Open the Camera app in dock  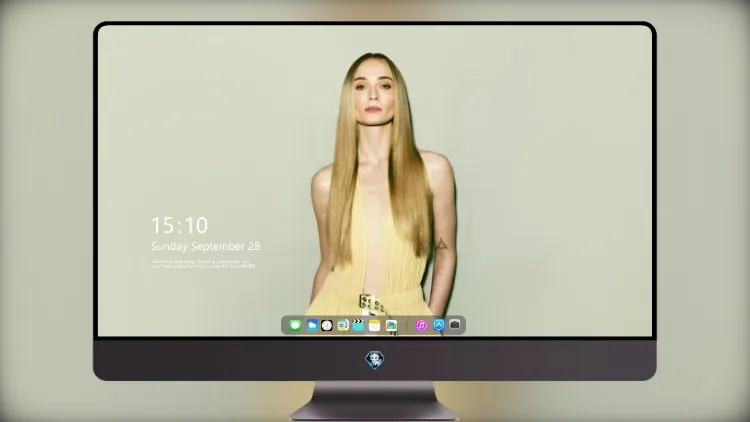coord(454,325)
